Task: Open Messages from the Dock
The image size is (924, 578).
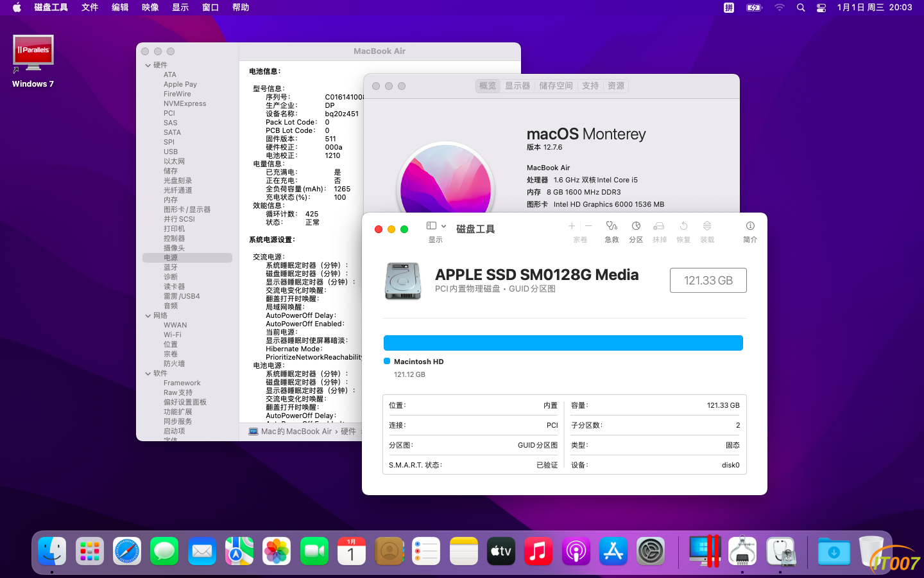Action: click(164, 551)
